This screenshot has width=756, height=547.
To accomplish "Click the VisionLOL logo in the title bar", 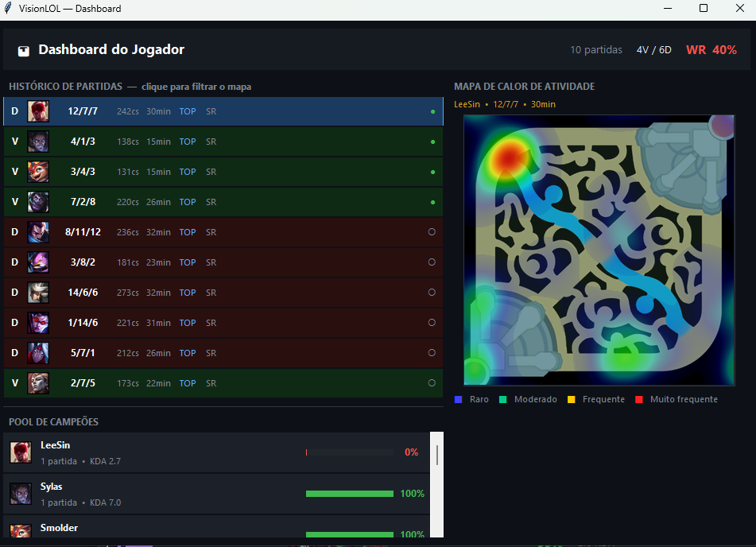I will [9, 8].
